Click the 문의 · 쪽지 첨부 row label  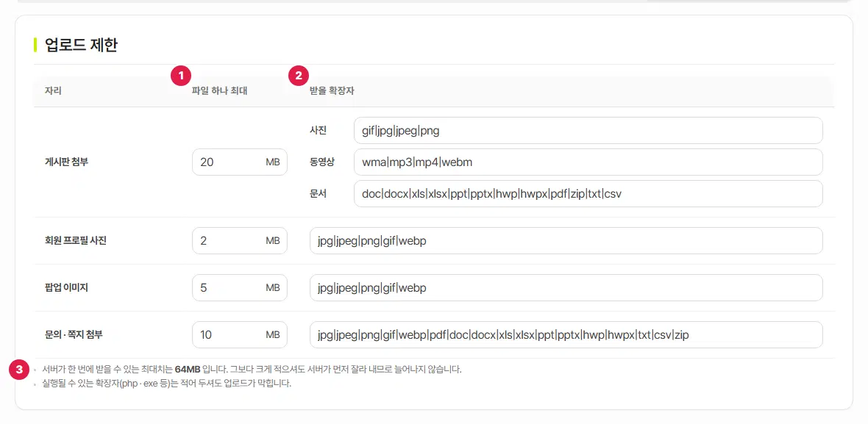[74, 334]
